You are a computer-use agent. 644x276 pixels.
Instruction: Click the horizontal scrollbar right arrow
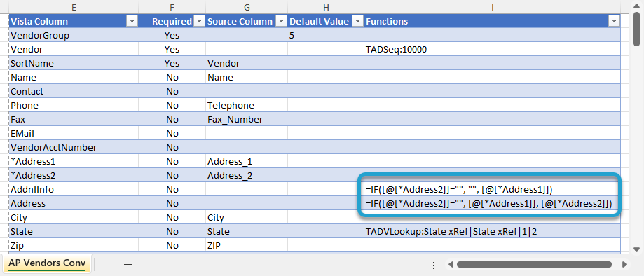tap(624, 265)
